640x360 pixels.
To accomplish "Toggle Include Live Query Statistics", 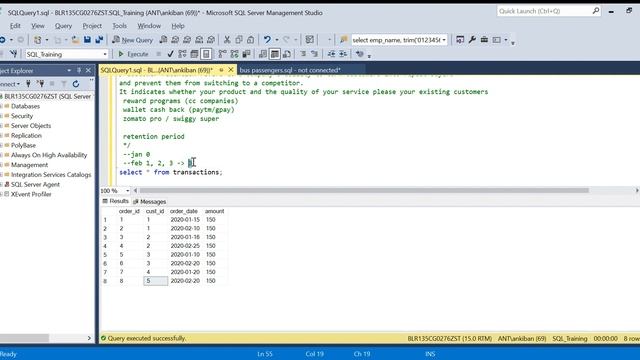I will pos(234,54).
